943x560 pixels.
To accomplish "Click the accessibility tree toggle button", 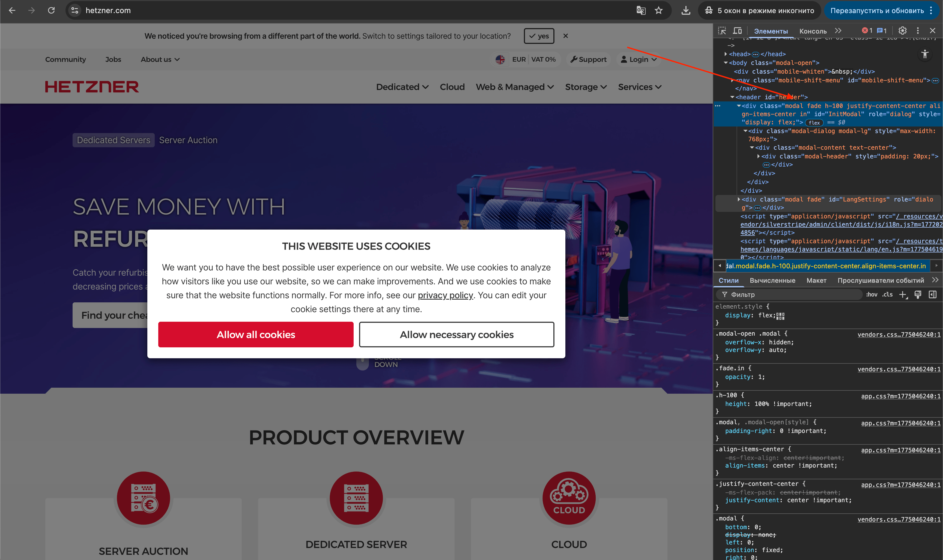I will click(x=925, y=54).
